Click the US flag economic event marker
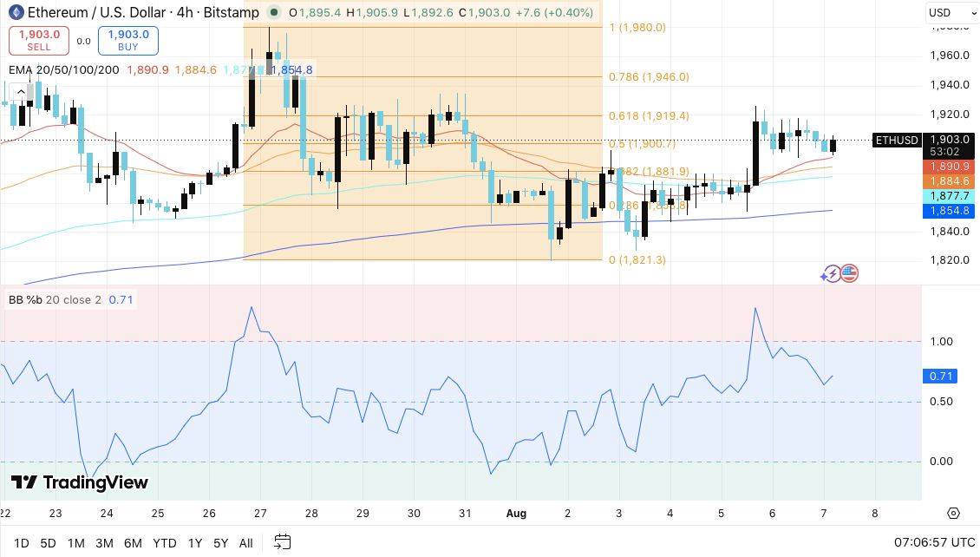980x557 pixels. click(x=849, y=273)
